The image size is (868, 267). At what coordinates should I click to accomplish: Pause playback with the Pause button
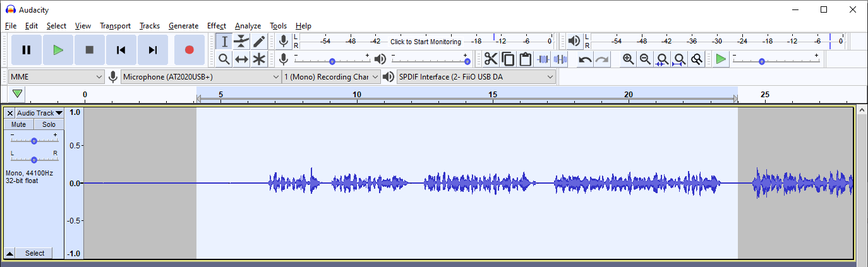[27, 50]
